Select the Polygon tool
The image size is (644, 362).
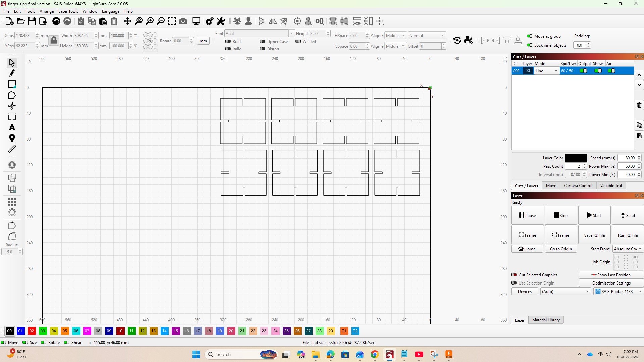tap(12, 95)
